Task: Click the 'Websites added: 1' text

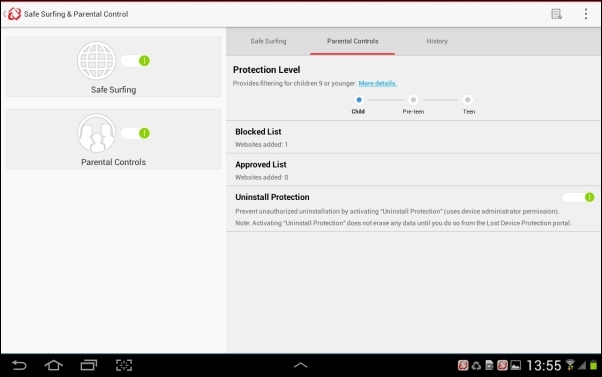Action: tap(261, 145)
